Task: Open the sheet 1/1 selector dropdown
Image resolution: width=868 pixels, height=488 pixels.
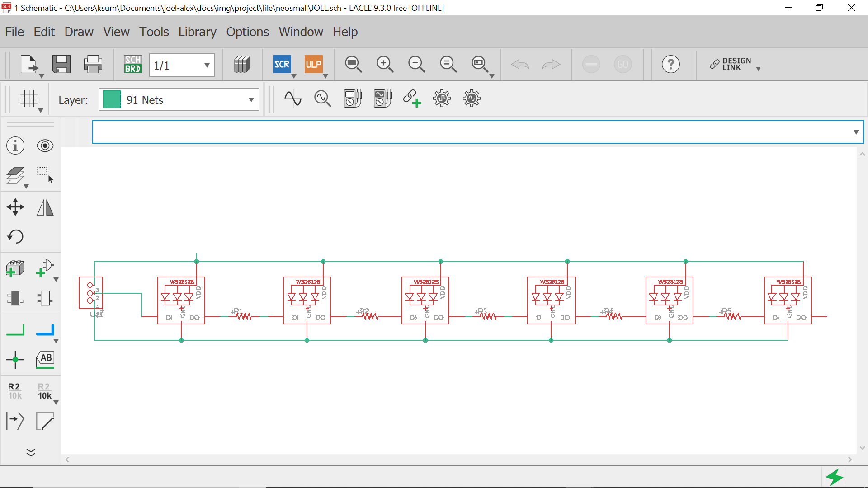Action: click(207, 65)
